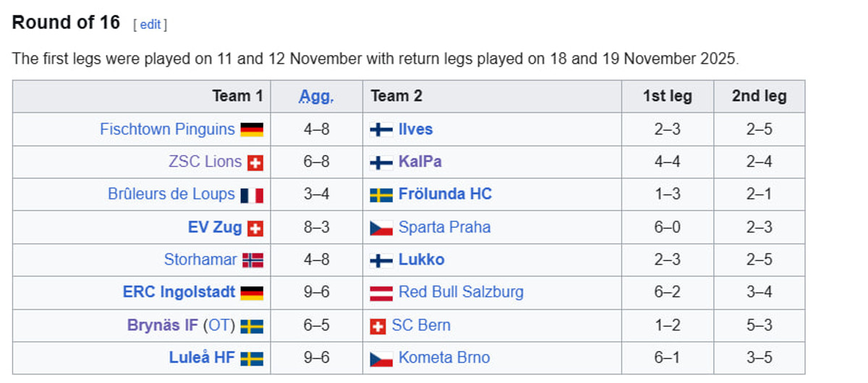Screen dimensions: 868x383
Task: Click the Swedish flag beside Frölunda HC
Action: 381,195
